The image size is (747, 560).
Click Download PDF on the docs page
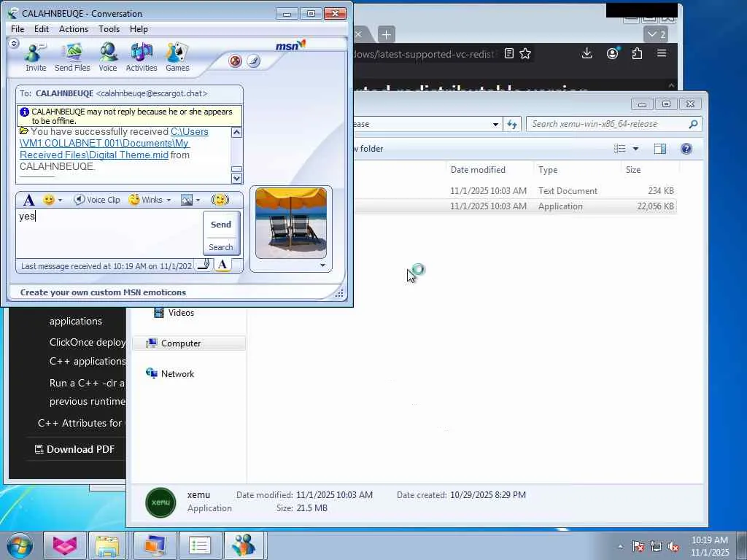pyautogui.click(x=75, y=449)
